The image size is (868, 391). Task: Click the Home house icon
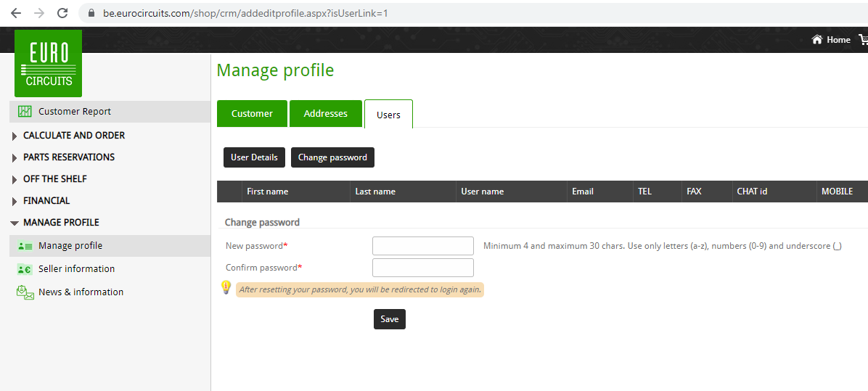tap(817, 40)
